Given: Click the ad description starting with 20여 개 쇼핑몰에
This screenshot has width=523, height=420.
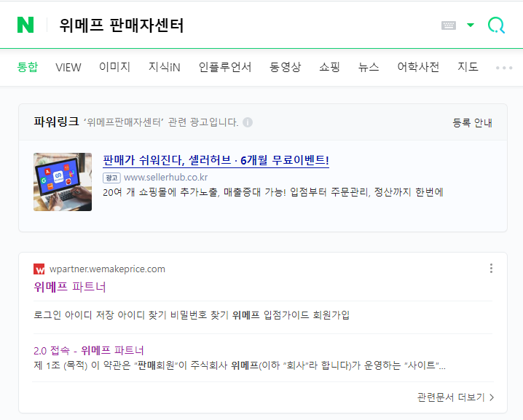Looking at the screenshot, I should click(273, 192).
